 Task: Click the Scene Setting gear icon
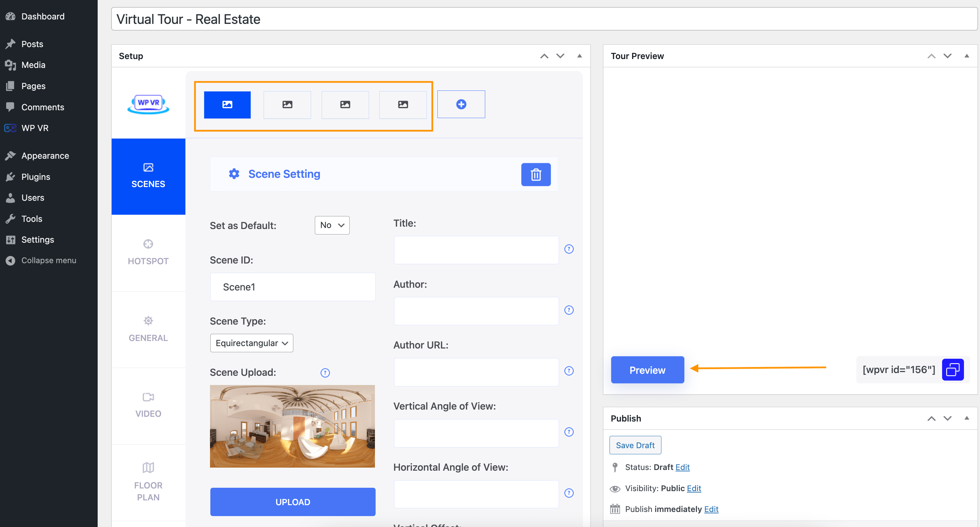pos(233,173)
